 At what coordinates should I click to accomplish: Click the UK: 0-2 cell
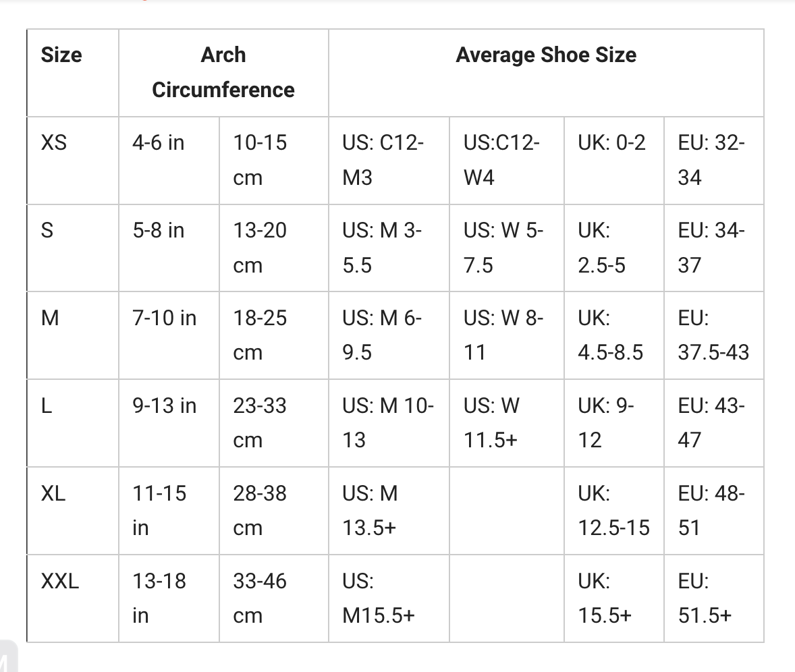pos(611,143)
